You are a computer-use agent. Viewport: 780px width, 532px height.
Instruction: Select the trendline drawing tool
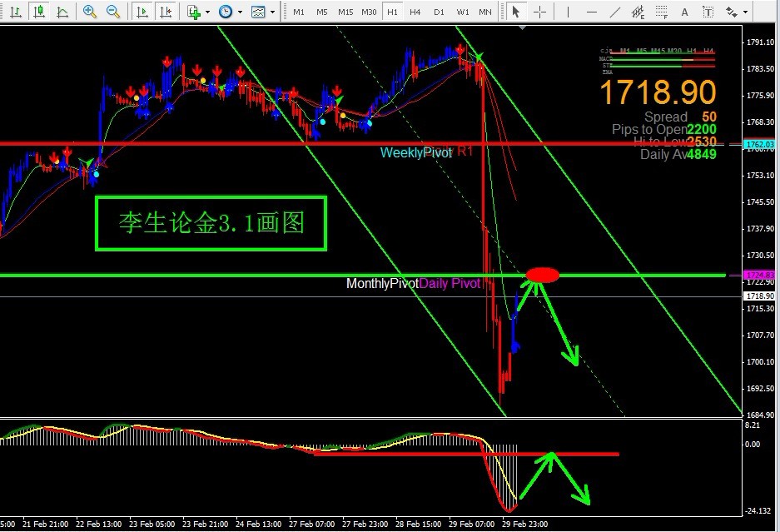point(616,12)
